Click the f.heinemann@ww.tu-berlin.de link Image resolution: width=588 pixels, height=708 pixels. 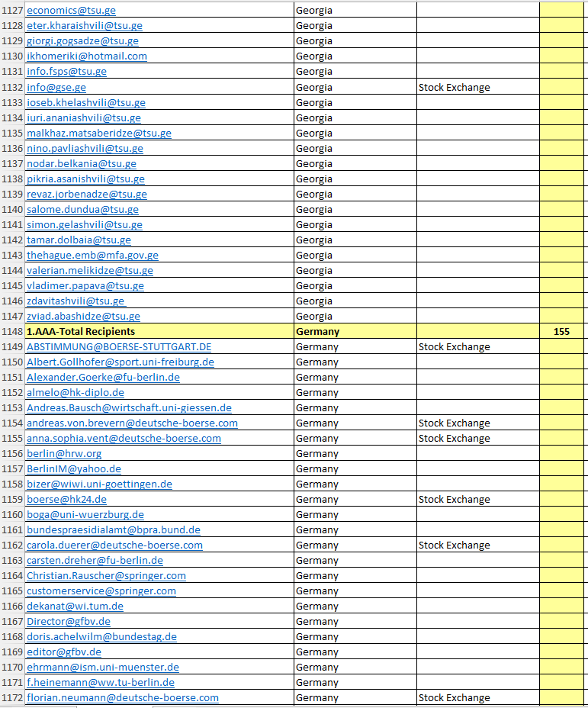(x=101, y=682)
